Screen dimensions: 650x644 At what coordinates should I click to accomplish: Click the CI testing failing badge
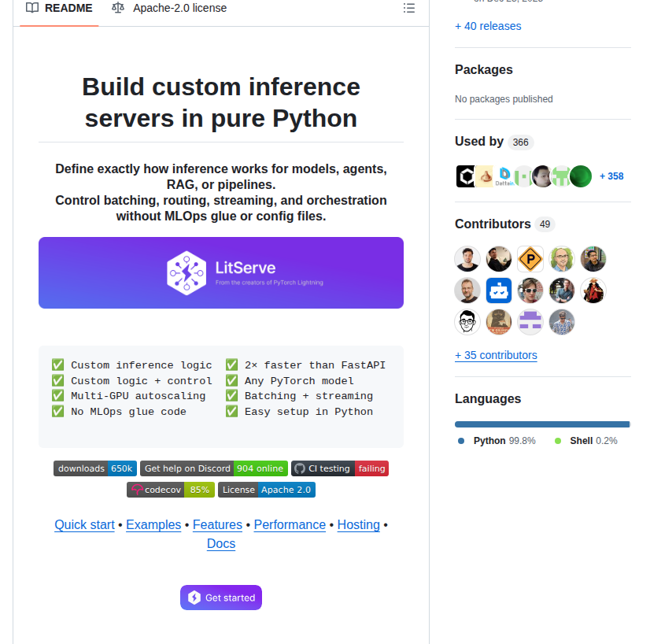click(340, 468)
